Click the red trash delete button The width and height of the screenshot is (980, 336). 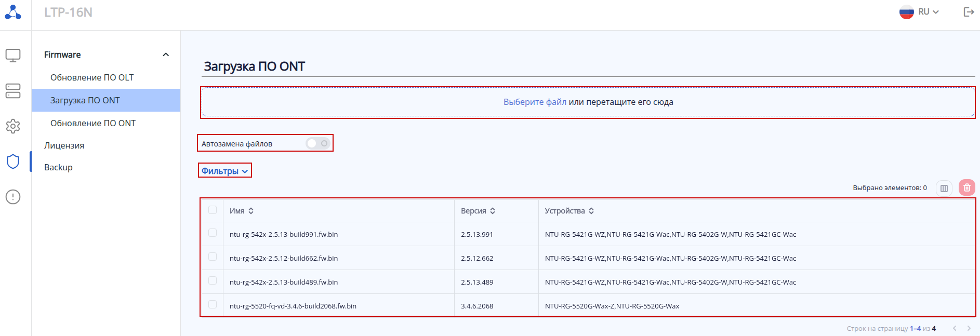(966, 188)
